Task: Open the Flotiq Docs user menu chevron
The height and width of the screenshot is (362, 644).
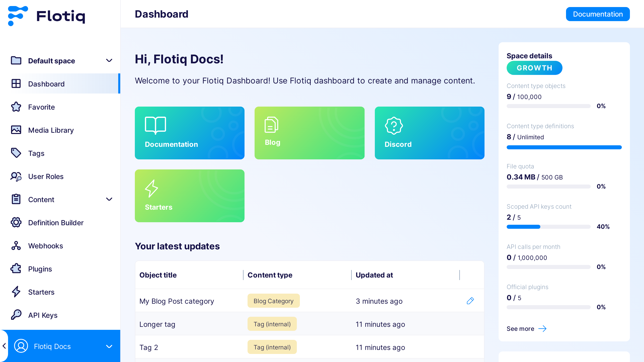Action: (x=109, y=346)
